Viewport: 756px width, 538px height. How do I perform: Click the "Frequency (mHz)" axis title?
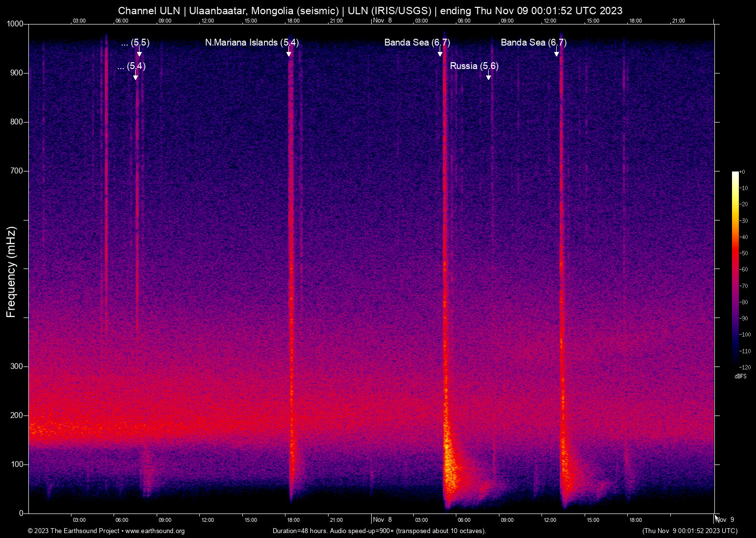(x=11, y=271)
